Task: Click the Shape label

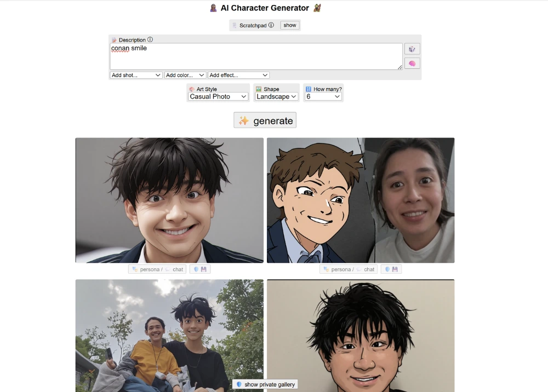Action: pyautogui.click(x=271, y=89)
